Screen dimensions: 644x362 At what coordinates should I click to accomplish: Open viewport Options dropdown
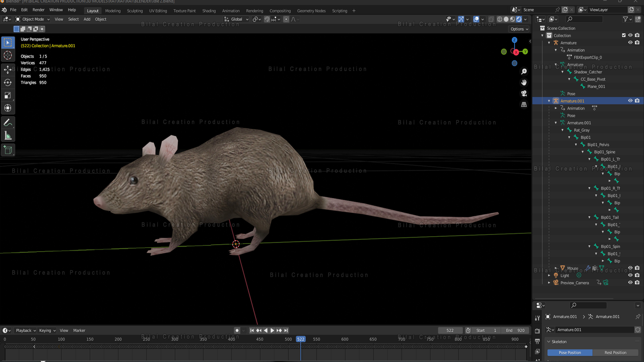tap(519, 29)
